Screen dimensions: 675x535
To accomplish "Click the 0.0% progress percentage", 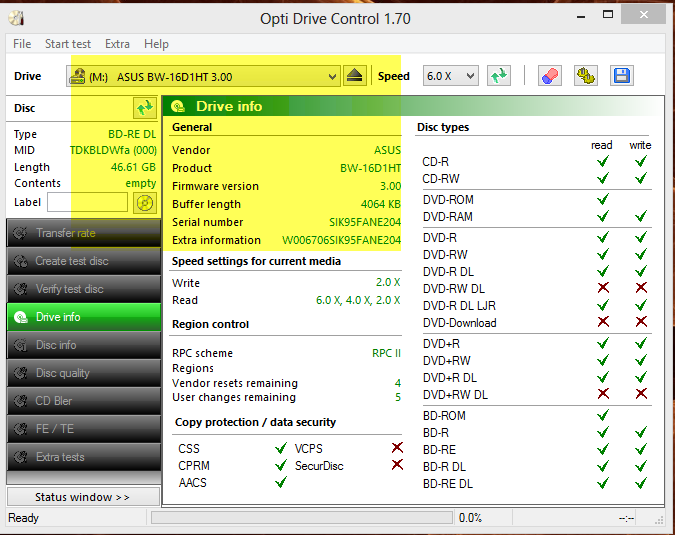I will coord(470,518).
